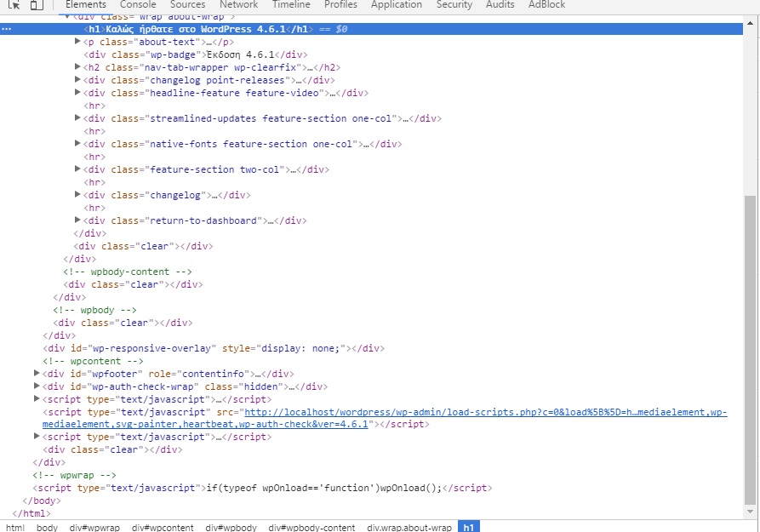
Task: Select the wp-responsive-overlay div row
Action: point(214,348)
